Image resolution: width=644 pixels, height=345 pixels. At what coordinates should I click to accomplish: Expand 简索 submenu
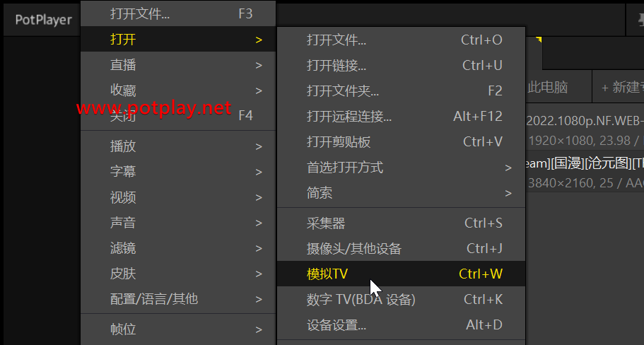tap(402, 192)
